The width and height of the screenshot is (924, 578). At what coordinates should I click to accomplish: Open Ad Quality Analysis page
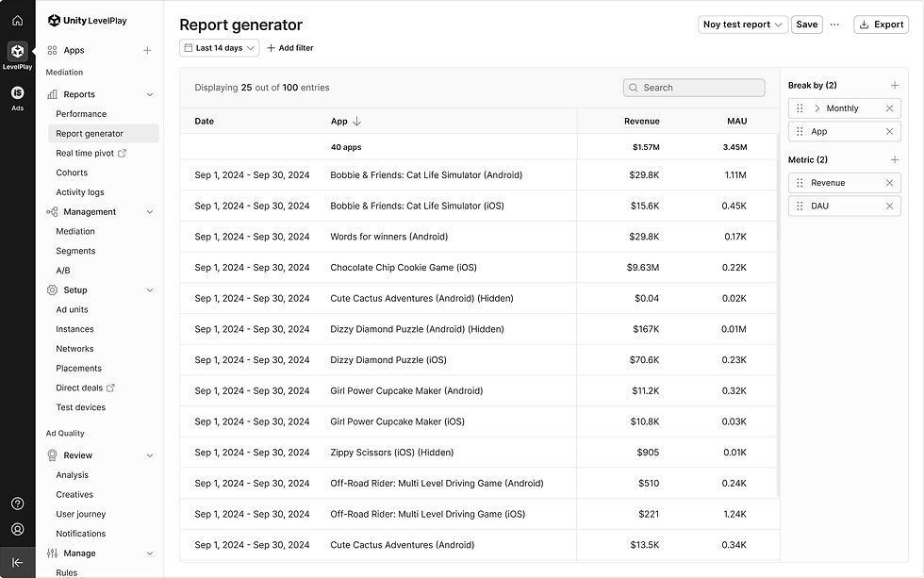[72, 475]
